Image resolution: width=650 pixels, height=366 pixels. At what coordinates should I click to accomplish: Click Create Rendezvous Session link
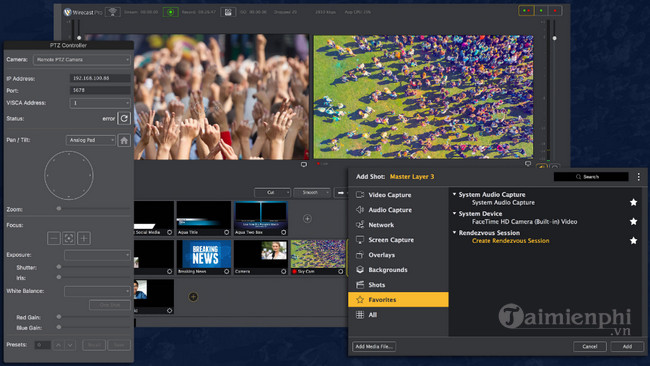[510, 240]
